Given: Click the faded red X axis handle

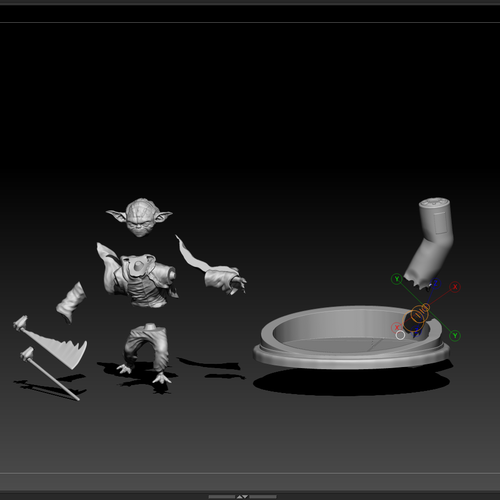Looking at the screenshot, I should pyautogui.click(x=397, y=327).
